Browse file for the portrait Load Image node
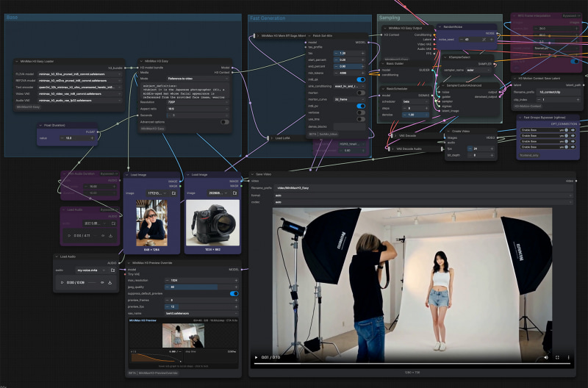Image resolution: width=588 pixels, height=388 pixels. (173, 193)
